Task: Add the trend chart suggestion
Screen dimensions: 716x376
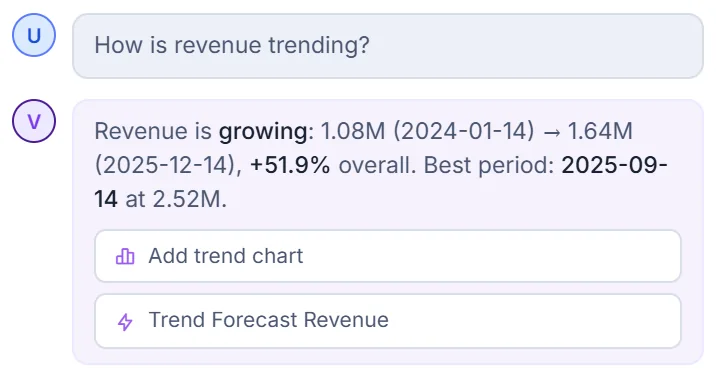Action: (388, 256)
